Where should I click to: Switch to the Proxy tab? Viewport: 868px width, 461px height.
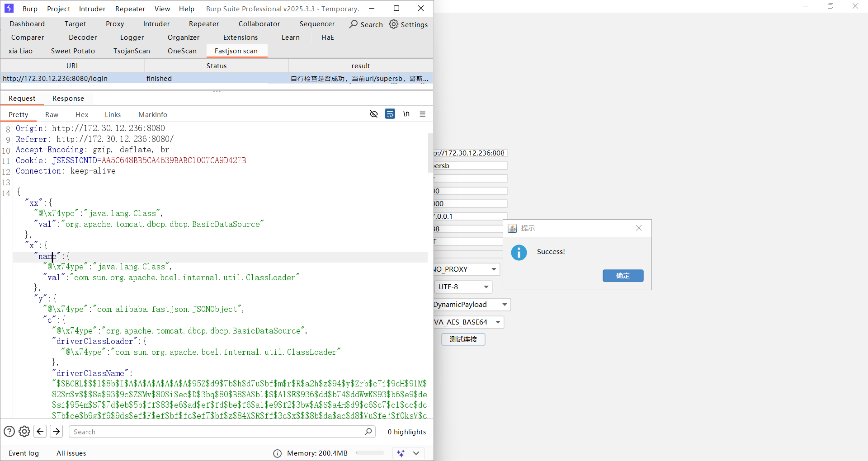pos(115,24)
